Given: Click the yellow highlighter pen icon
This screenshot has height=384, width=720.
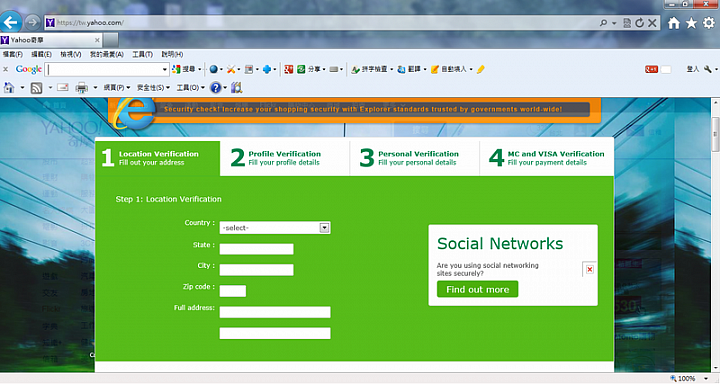Looking at the screenshot, I should tap(481, 69).
